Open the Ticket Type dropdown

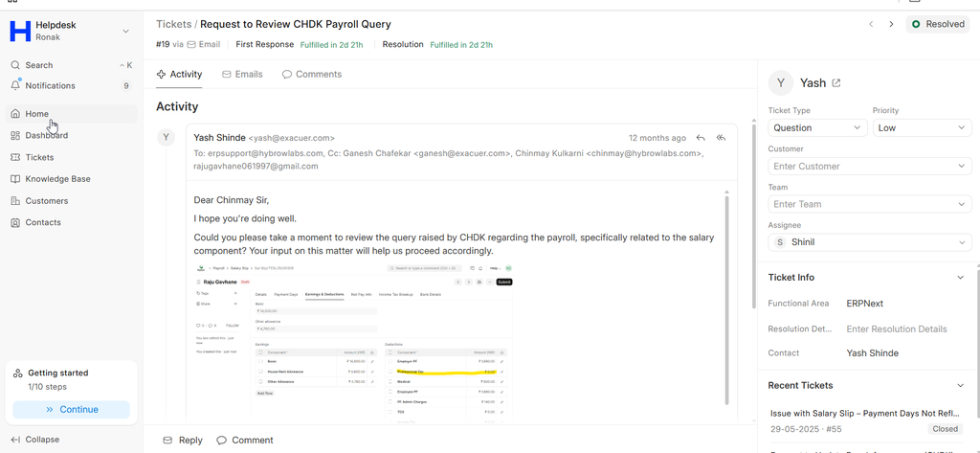pyautogui.click(x=817, y=127)
